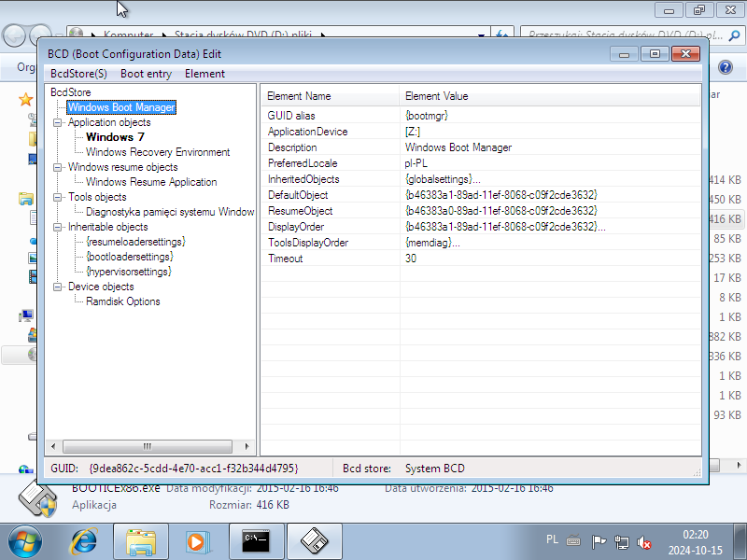The width and height of the screenshot is (747, 560).
Task: Select Ramdisk Options tree item
Action: click(123, 301)
